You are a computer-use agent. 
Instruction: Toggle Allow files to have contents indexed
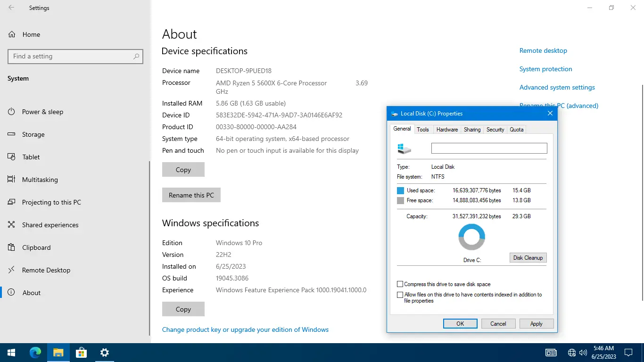(x=400, y=295)
